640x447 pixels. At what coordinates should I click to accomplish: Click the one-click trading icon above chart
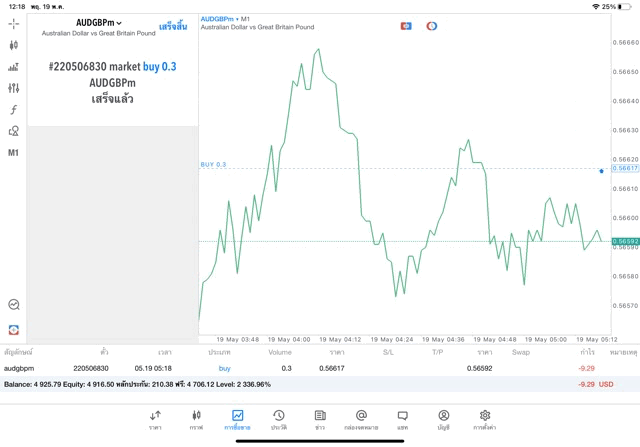[406, 25]
